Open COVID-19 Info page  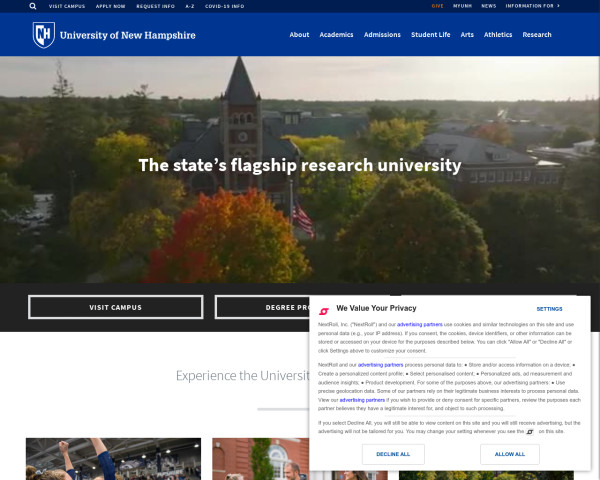225,6
